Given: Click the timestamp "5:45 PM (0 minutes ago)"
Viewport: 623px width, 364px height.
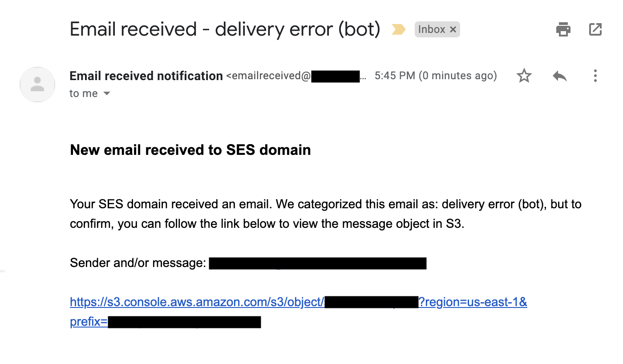Looking at the screenshot, I should pos(436,76).
